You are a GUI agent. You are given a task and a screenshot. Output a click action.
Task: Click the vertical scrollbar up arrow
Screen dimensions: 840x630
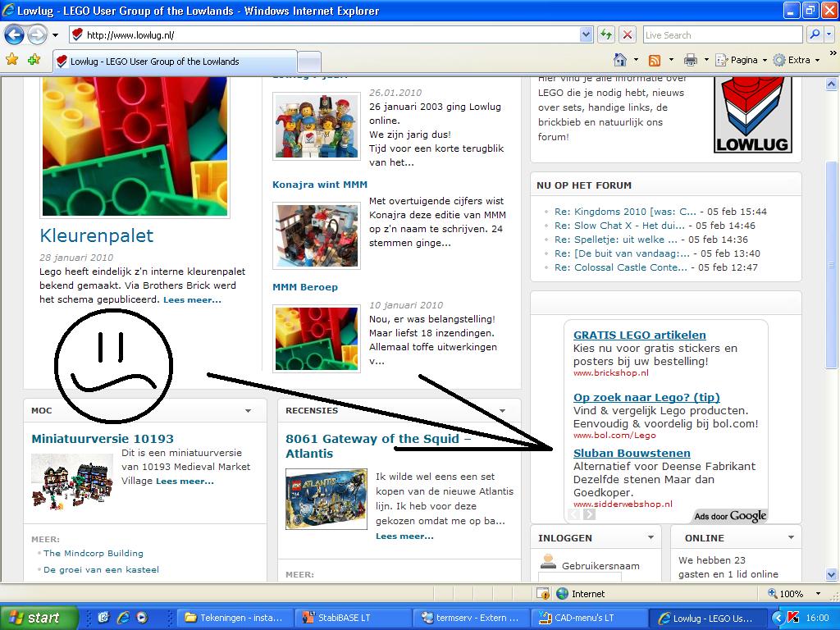[x=832, y=84]
